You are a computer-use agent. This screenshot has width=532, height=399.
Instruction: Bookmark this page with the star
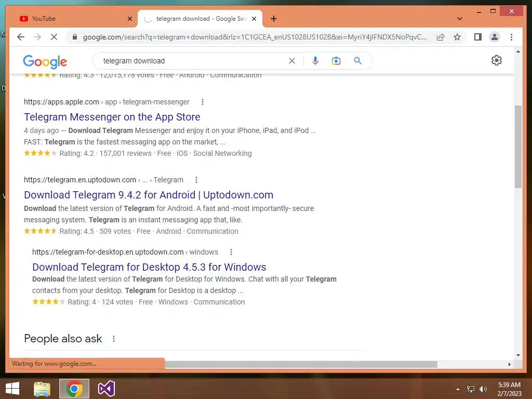[457, 37]
